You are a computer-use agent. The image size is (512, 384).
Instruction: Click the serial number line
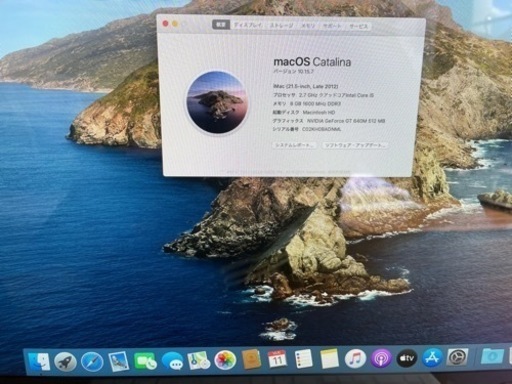coord(307,129)
